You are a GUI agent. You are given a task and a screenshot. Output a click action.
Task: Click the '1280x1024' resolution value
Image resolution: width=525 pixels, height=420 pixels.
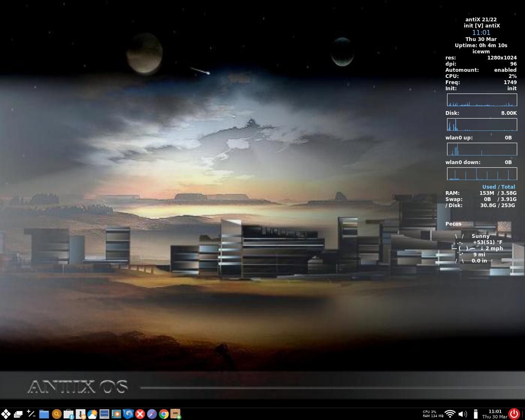[x=502, y=57]
